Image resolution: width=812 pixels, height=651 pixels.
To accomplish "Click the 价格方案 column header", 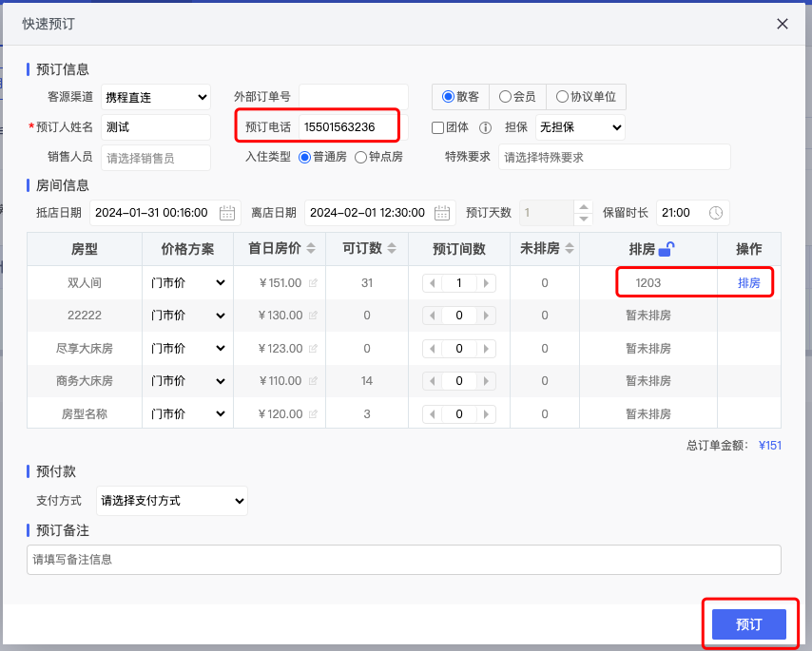I will (187, 249).
